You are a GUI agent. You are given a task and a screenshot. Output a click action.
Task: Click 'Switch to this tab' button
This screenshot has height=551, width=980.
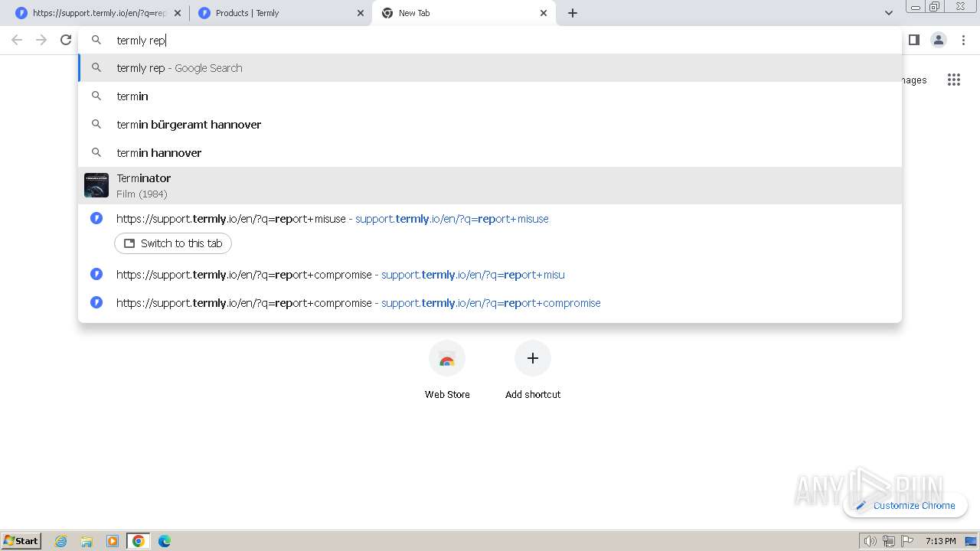[173, 243]
